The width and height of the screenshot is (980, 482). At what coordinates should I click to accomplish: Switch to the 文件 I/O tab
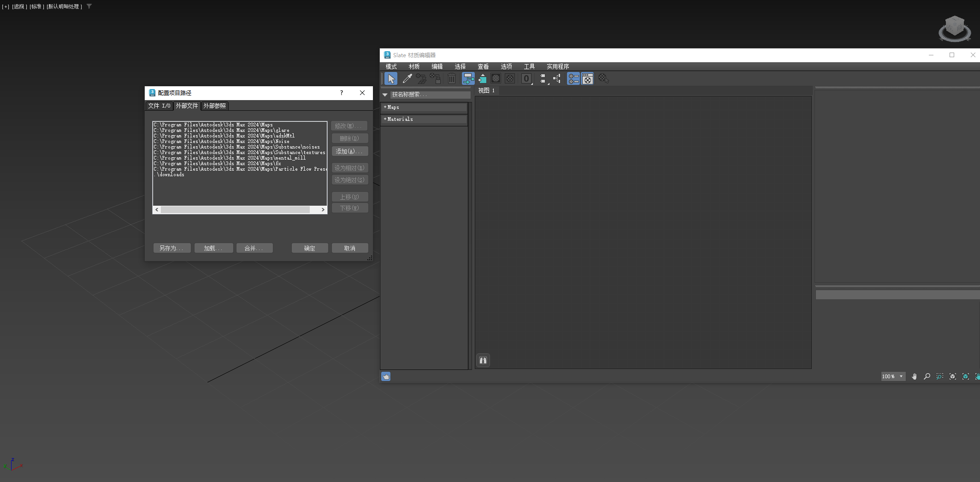pos(159,106)
